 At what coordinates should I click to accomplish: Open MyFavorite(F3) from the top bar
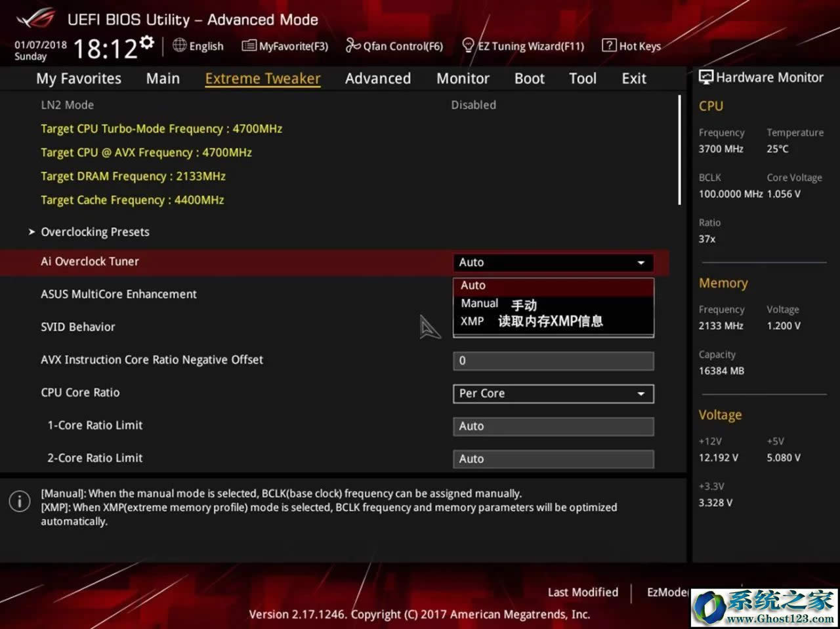[249, 46]
